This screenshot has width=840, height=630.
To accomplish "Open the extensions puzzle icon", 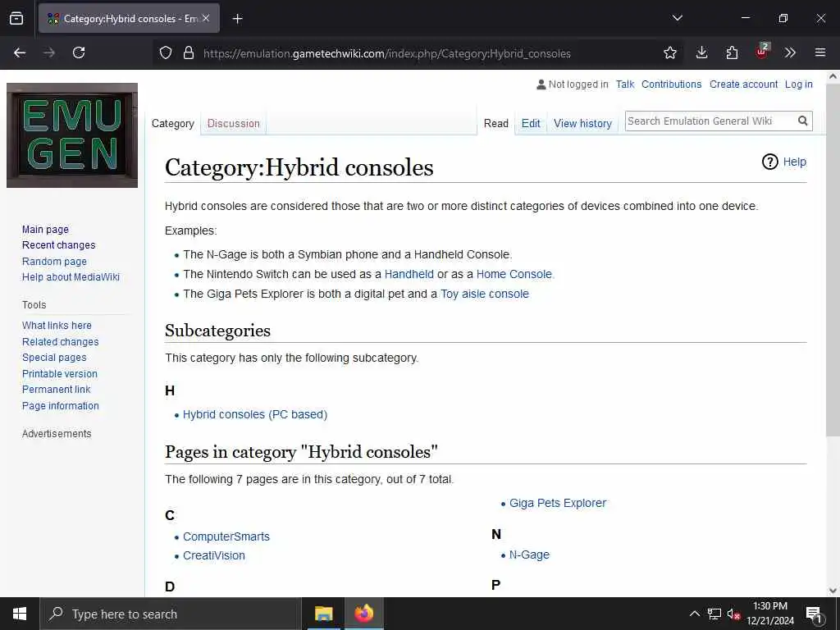I will click(x=732, y=52).
